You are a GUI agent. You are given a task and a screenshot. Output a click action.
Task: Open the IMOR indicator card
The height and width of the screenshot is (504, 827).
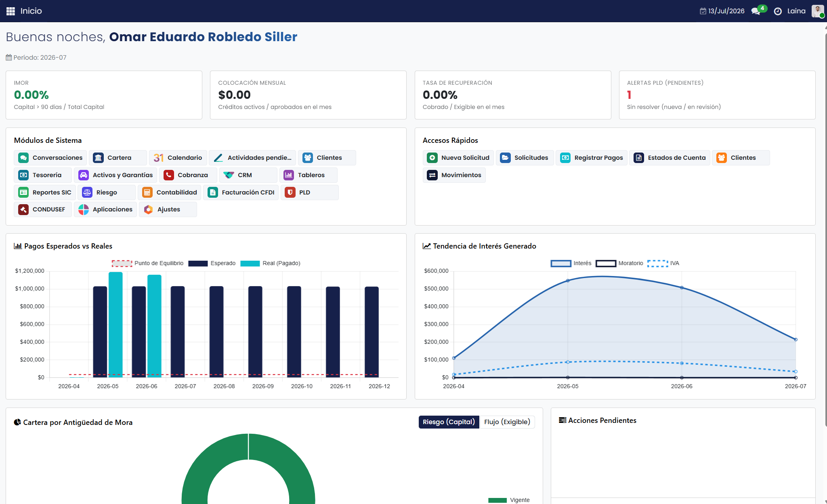tap(104, 95)
